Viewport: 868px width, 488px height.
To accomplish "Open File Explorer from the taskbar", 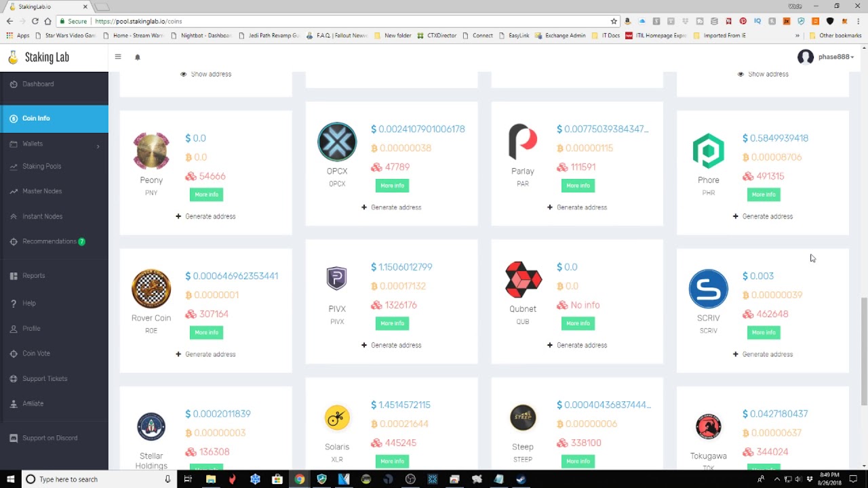I will [210, 479].
